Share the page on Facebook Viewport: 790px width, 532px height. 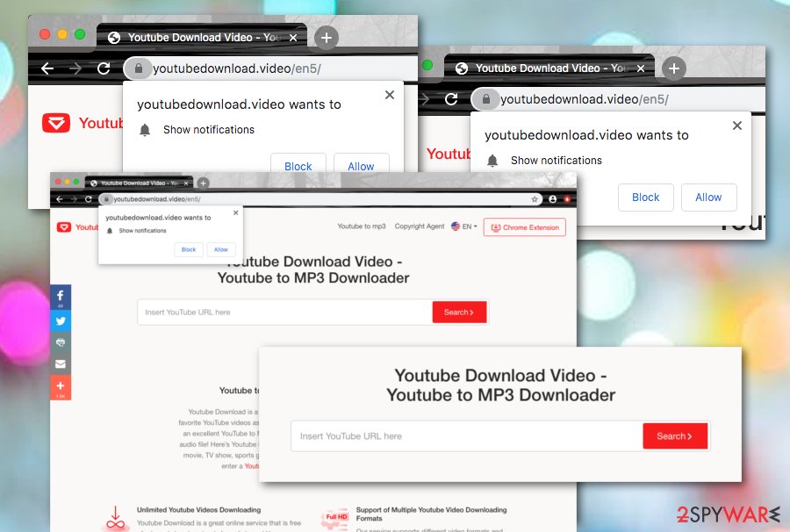61,298
